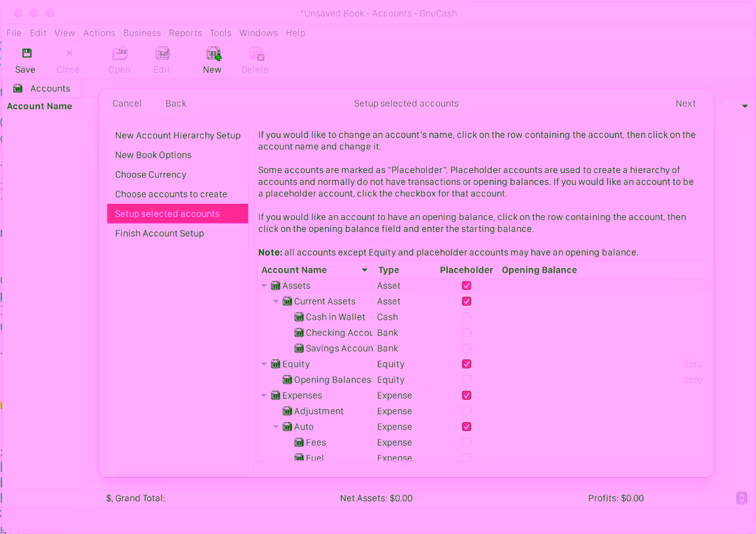Collapse the Current Assets tree node
Image resolution: width=756 pixels, height=534 pixels.
click(276, 301)
